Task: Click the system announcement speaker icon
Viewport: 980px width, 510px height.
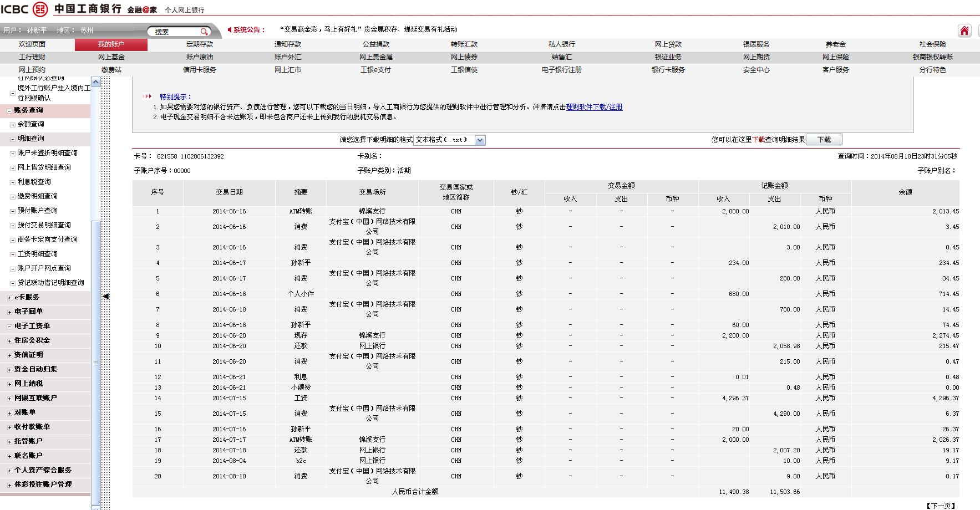Action: point(230,30)
